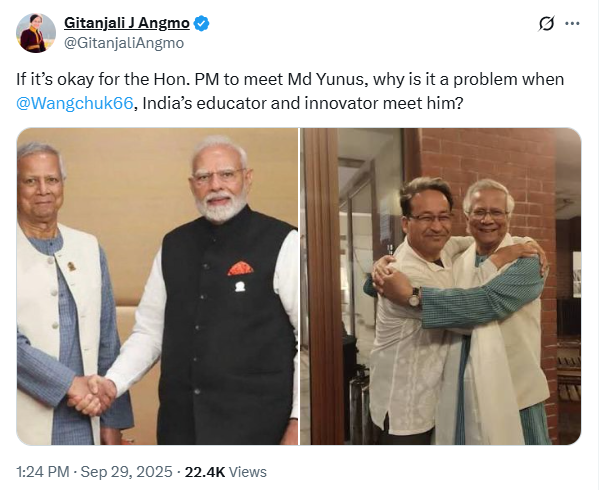Open the @GitanjaliAngmo handle link

click(x=124, y=43)
